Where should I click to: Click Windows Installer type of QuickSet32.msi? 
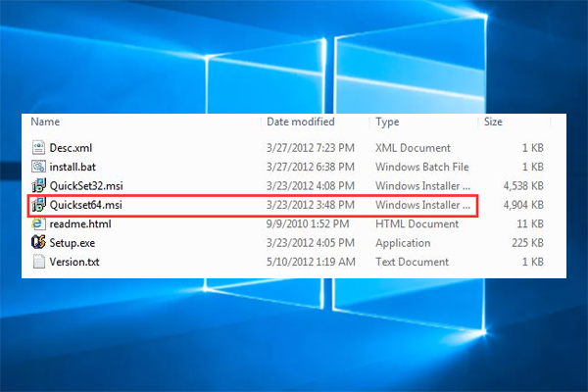(422, 185)
